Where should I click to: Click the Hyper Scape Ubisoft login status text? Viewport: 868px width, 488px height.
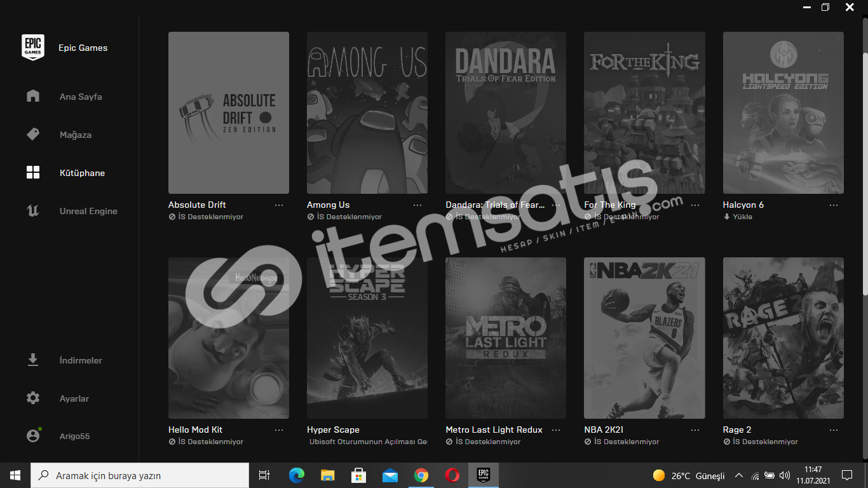click(x=368, y=442)
